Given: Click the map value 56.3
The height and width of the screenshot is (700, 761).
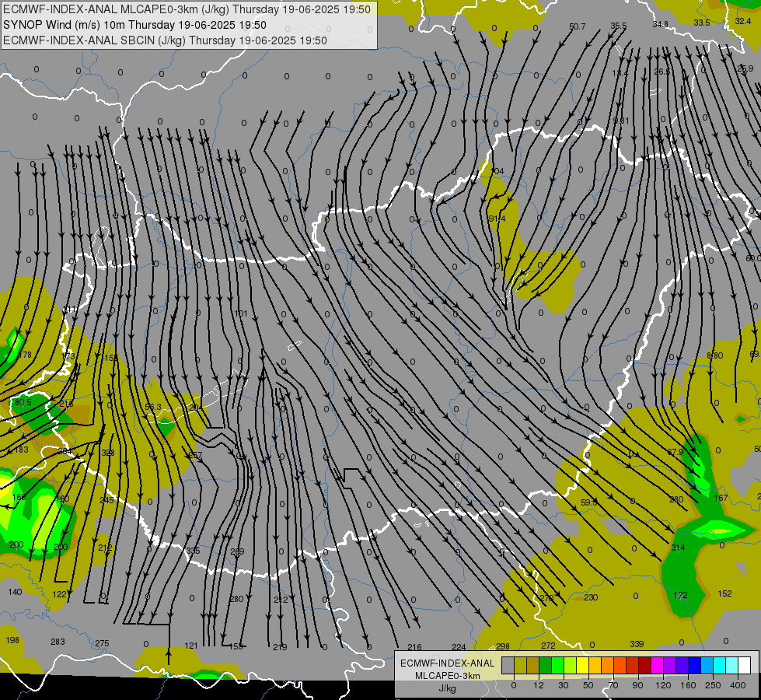Looking at the screenshot, I should 153,407.
